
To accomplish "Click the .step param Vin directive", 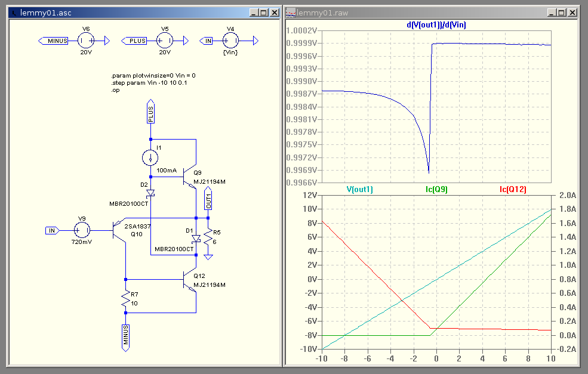I will coord(149,83).
